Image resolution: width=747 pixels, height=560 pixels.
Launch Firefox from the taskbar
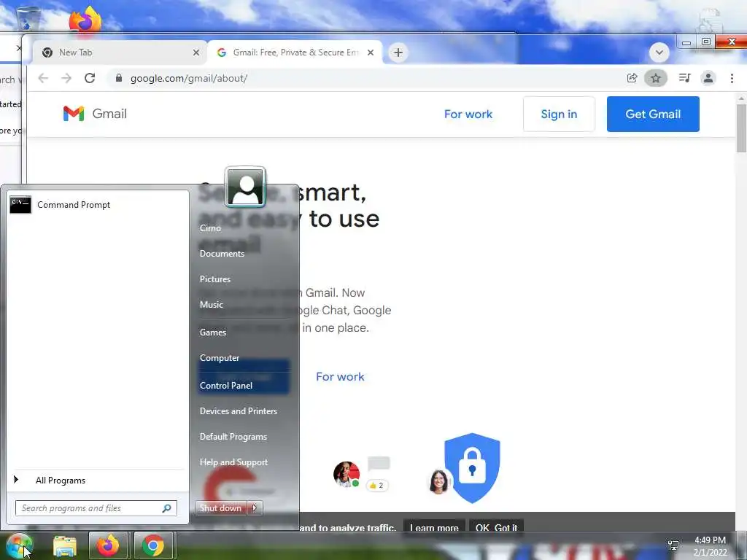tap(108, 545)
